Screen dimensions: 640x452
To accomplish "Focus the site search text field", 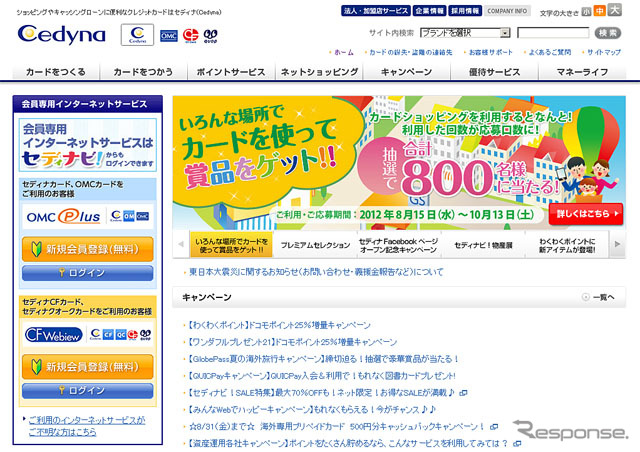I will point(553,33).
